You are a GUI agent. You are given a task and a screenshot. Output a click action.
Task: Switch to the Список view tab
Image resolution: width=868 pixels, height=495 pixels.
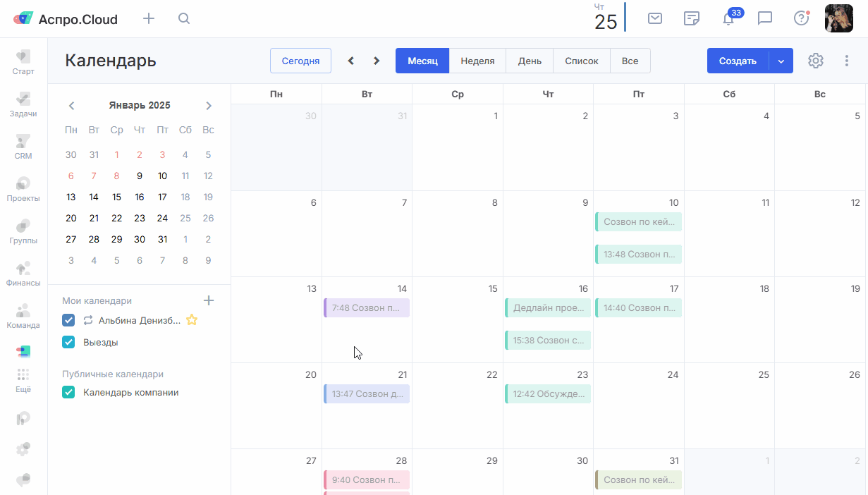click(581, 61)
